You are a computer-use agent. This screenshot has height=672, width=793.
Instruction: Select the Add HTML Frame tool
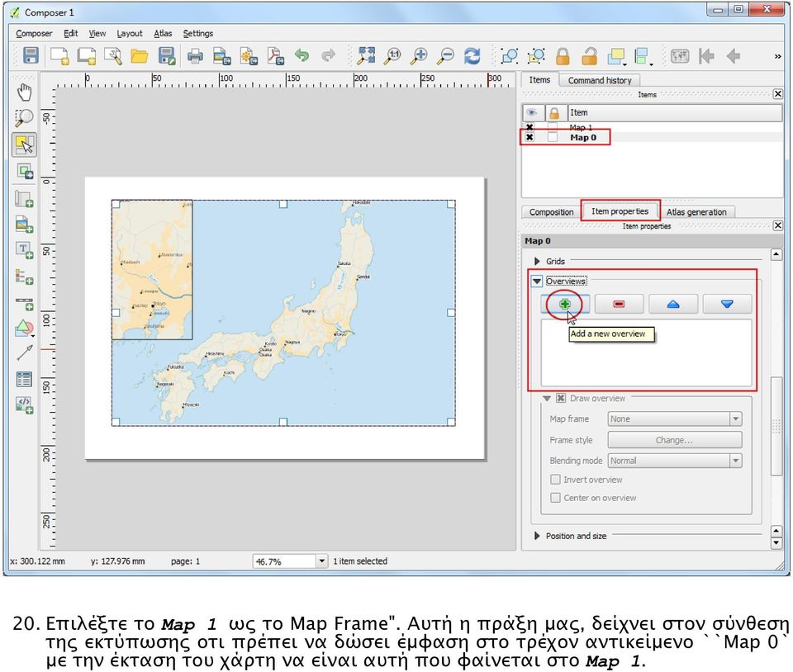point(24,405)
